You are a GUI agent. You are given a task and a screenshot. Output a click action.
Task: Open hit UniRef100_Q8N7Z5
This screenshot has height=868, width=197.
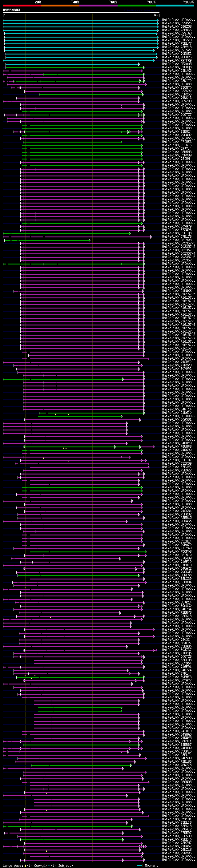177,765
